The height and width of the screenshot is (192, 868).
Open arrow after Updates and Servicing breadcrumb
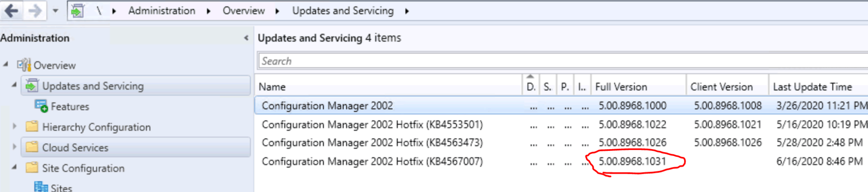[407, 11]
